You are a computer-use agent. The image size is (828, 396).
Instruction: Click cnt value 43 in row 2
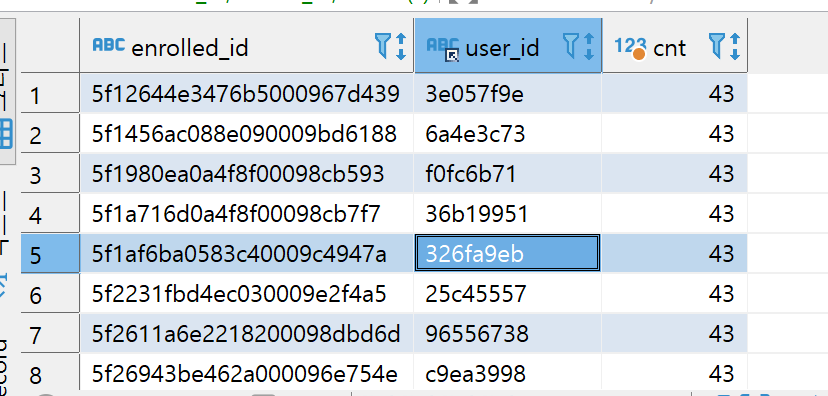click(674, 134)
